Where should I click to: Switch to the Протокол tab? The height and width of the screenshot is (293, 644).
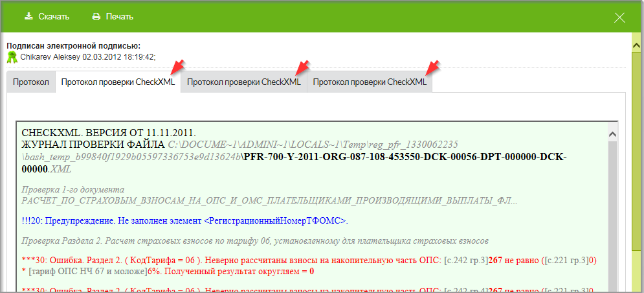click(31, 82)
